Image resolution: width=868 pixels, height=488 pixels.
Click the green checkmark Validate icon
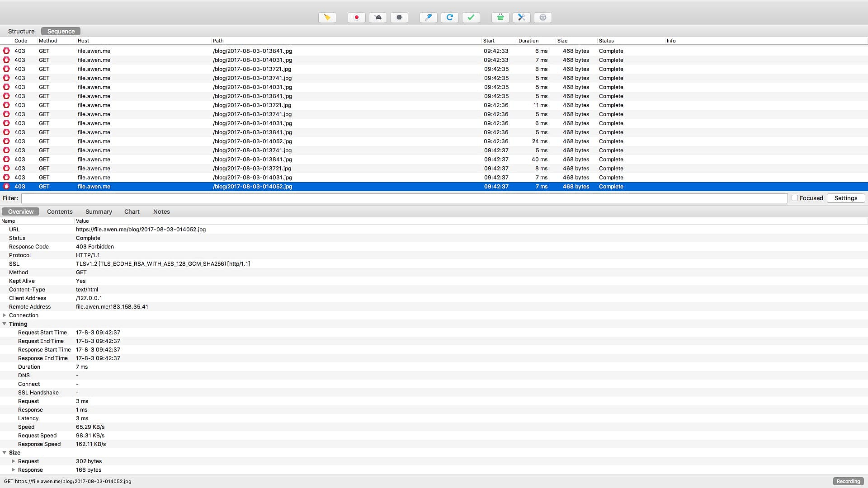pyautogui.click(x=471, y=17)
